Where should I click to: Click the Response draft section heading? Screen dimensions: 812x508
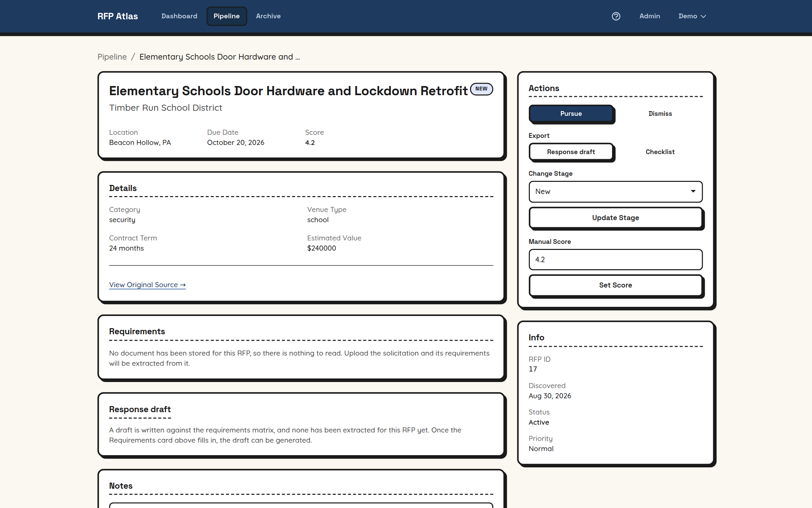(140, 409)
